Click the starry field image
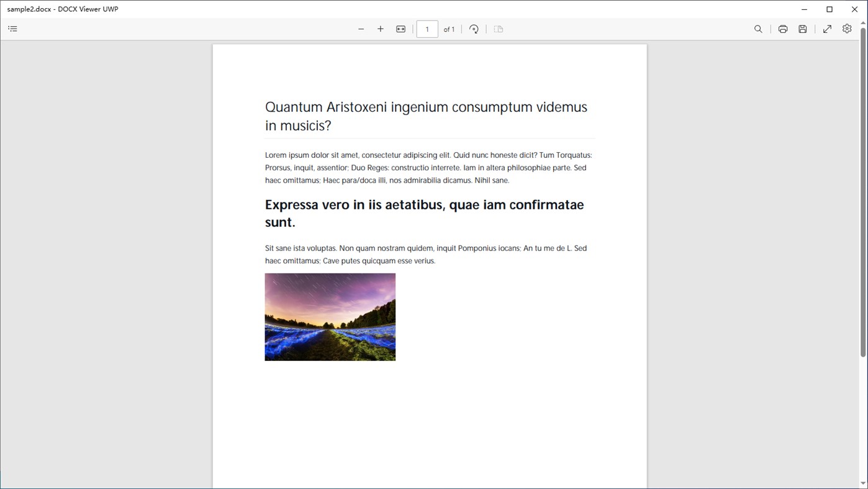 pos(330,317)
